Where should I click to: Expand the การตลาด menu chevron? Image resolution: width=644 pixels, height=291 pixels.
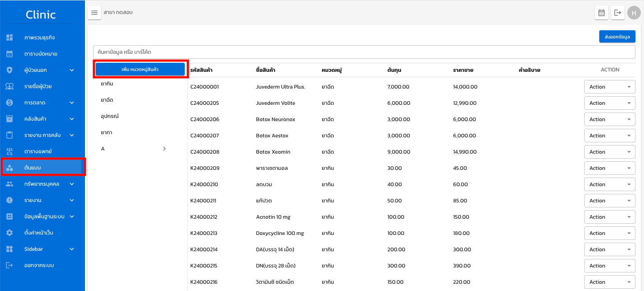[x=72, y=103]
